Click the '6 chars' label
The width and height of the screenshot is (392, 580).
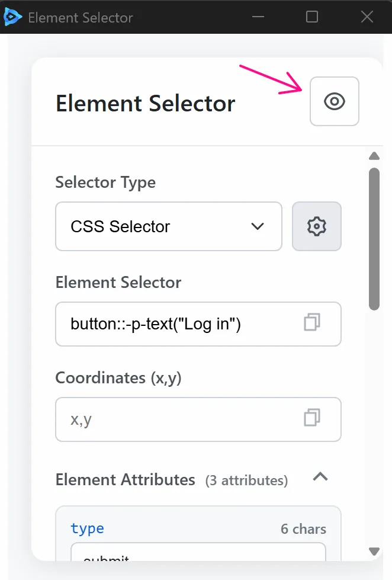303,529
